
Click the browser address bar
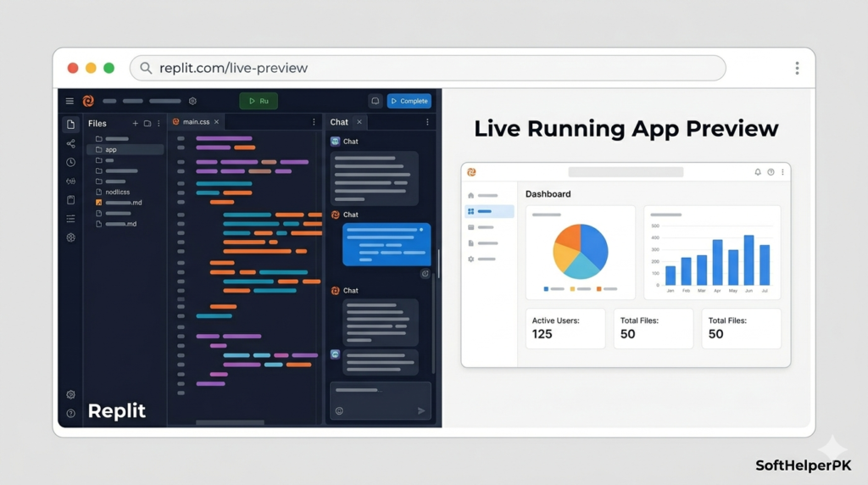click(428, 68)
